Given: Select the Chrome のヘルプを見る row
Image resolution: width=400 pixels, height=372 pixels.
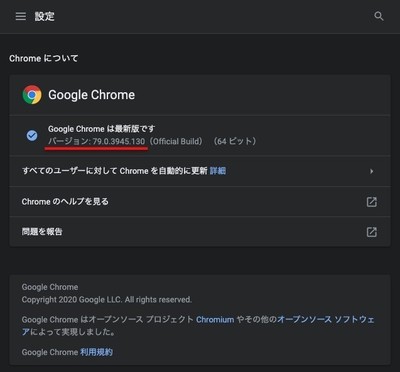Looking at the screenshot, I should [200, 202].
